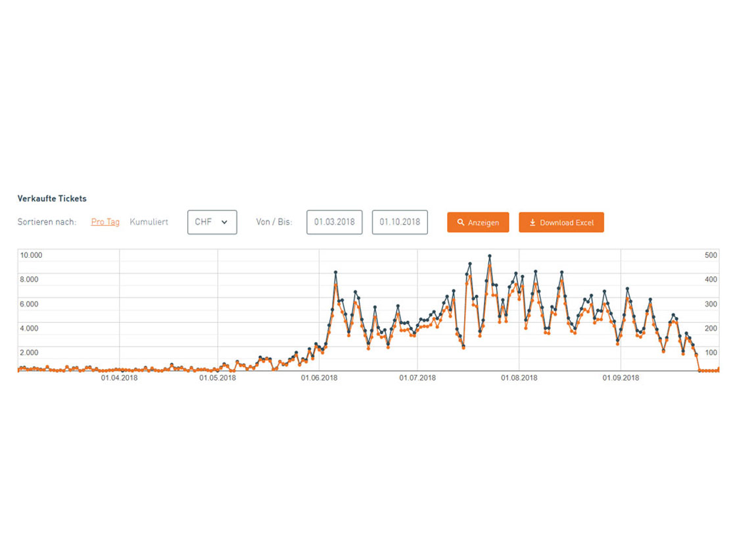Open the CHF currency dropdown

212,222
